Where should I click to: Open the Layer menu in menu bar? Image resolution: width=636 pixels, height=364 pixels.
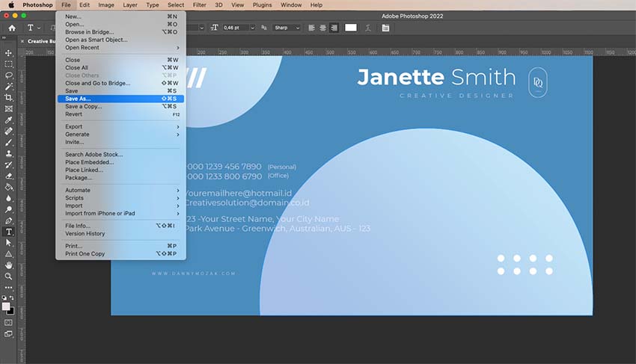[x=129, y=5]
